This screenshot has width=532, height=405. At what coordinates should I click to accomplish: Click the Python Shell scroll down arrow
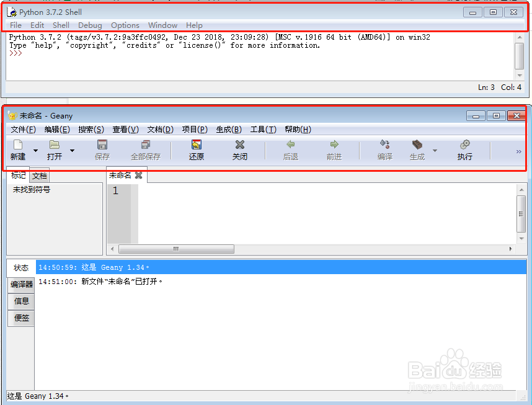[x=520, y=76]
